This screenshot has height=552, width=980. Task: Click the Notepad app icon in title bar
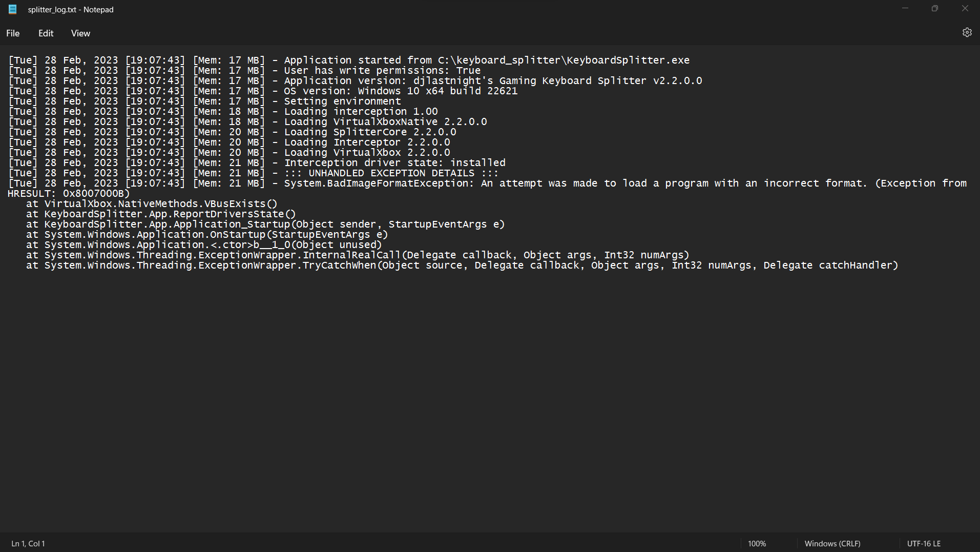[x=12, y=9]
